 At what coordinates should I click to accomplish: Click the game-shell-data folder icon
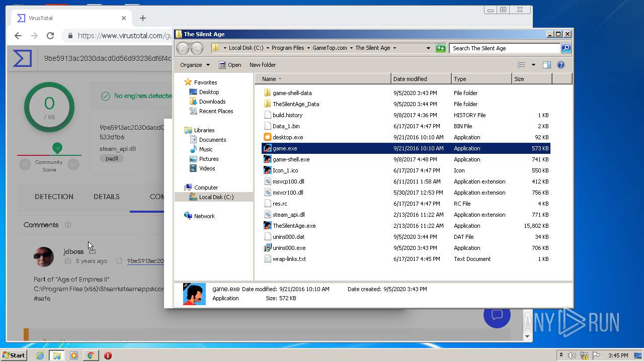tap(268, 93)
